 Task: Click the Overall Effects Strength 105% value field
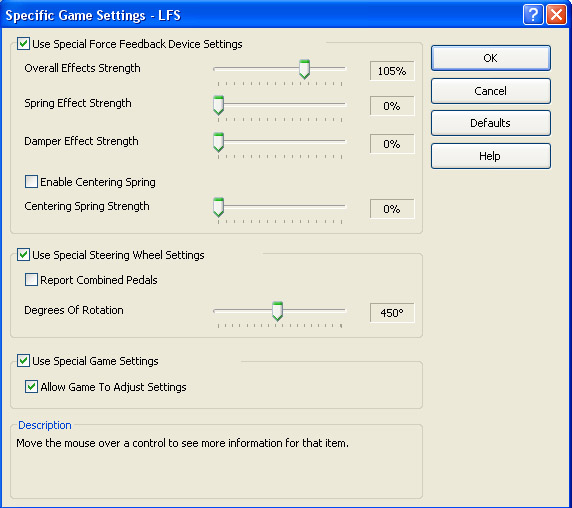(x=392, y=71)
